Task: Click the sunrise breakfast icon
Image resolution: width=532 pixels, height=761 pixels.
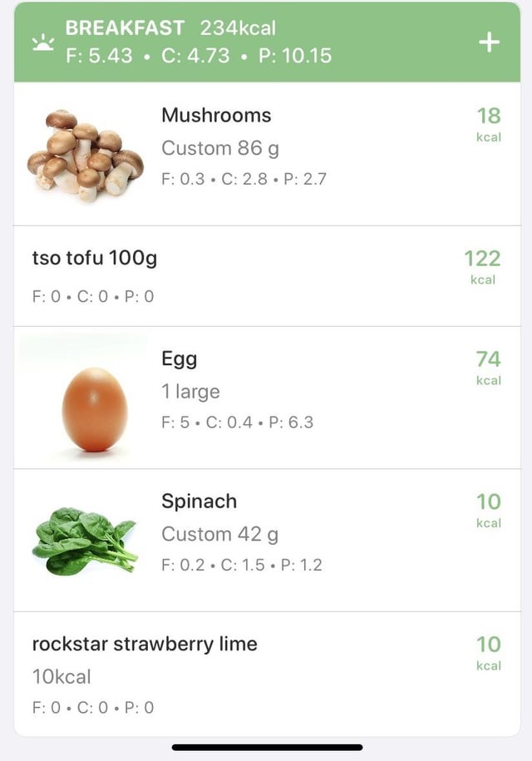Action: [43, 42]
